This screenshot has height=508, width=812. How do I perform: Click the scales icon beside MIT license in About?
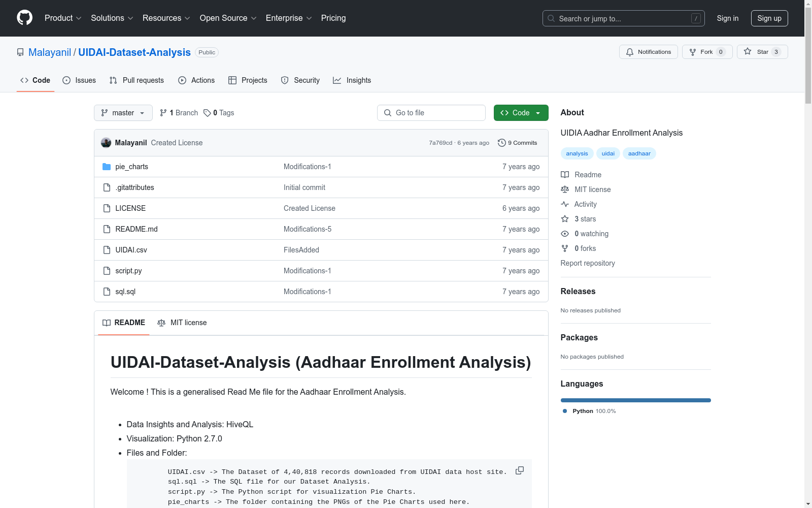(x=565, y=189)
